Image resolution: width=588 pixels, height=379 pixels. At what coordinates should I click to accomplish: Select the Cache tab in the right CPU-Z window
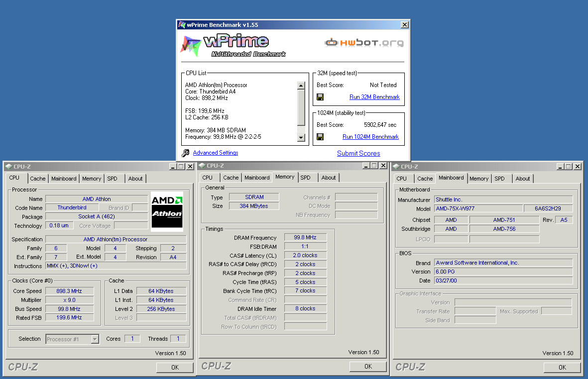pos(425,179)
